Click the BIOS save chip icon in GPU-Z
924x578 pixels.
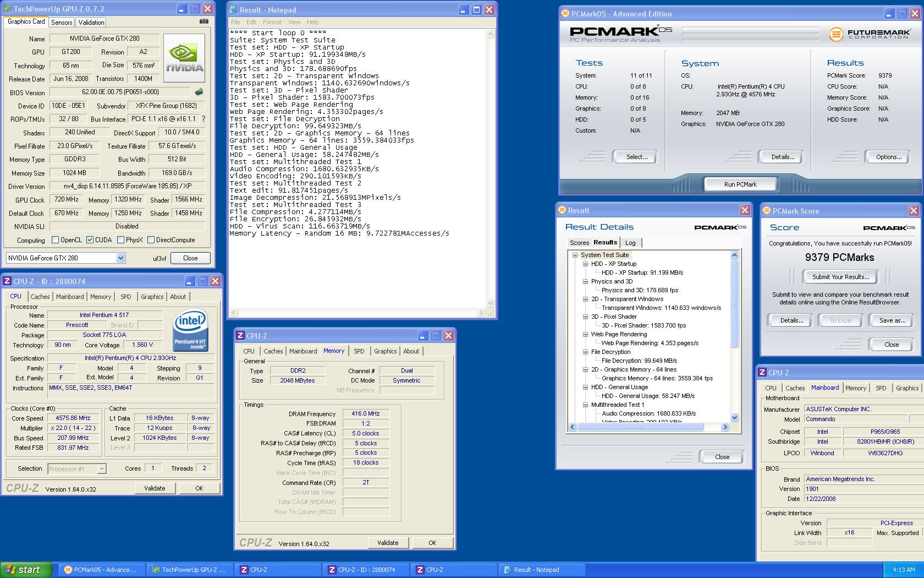[x=199, y=92]
